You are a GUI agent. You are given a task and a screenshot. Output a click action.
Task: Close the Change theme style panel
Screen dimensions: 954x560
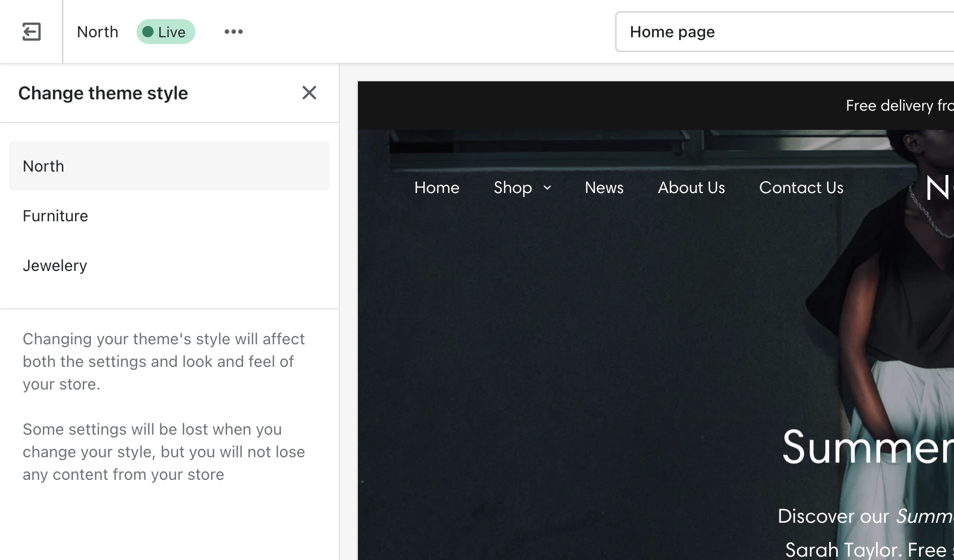tap(309, 93)
